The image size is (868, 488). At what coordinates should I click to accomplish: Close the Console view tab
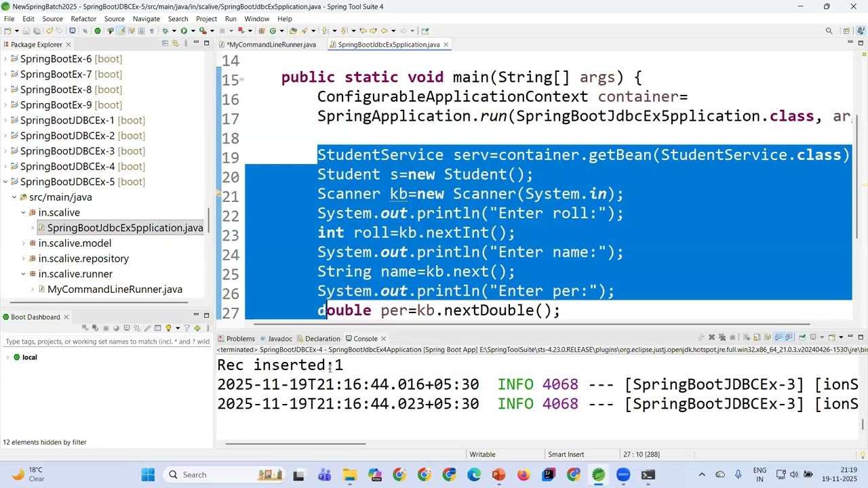tap(383, 338)
